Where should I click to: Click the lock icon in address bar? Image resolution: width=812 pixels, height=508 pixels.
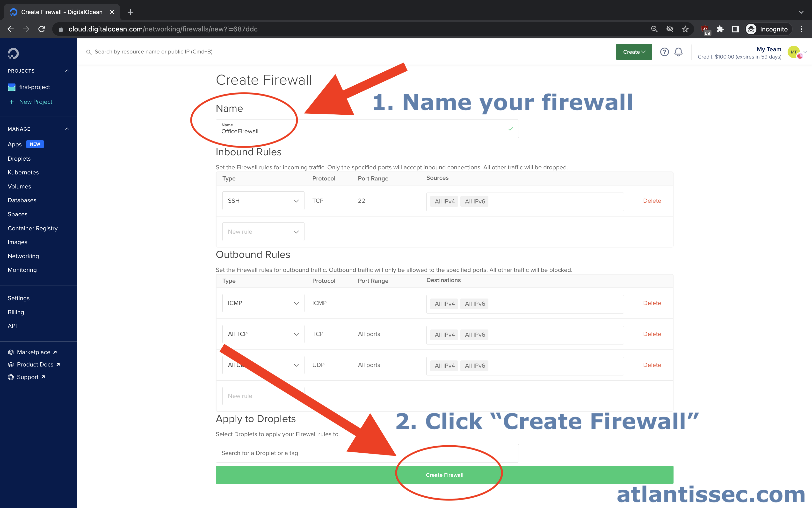(x=61, y=29)
